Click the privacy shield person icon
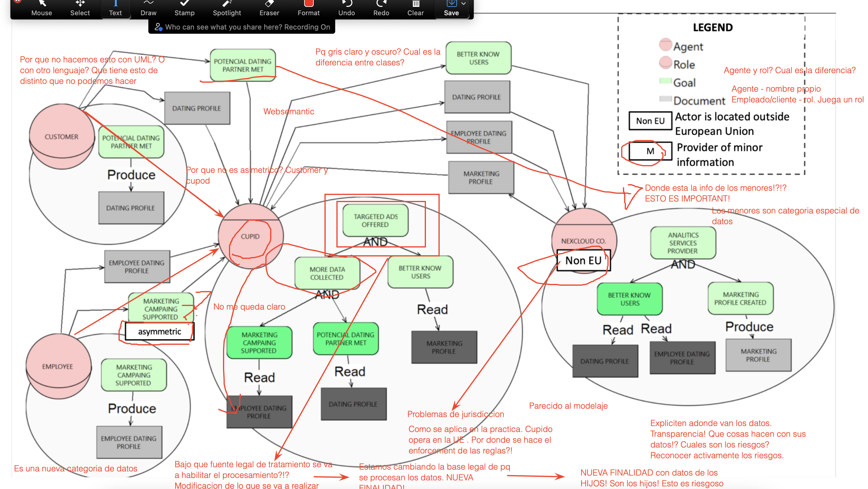 158,27
